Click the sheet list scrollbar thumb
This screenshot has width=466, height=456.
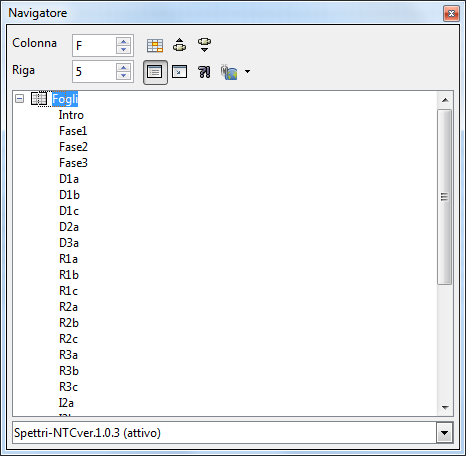point(444,197)
